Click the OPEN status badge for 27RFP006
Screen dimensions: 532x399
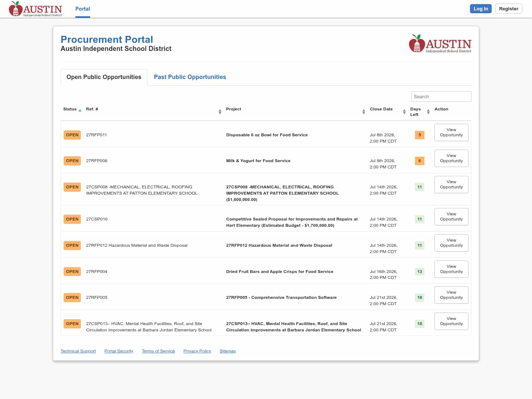coord(72,161)
